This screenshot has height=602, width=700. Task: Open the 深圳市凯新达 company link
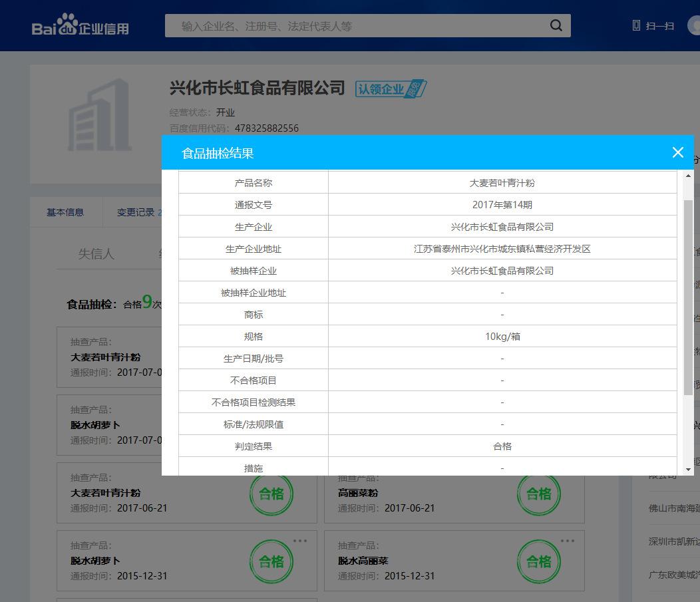673,541
